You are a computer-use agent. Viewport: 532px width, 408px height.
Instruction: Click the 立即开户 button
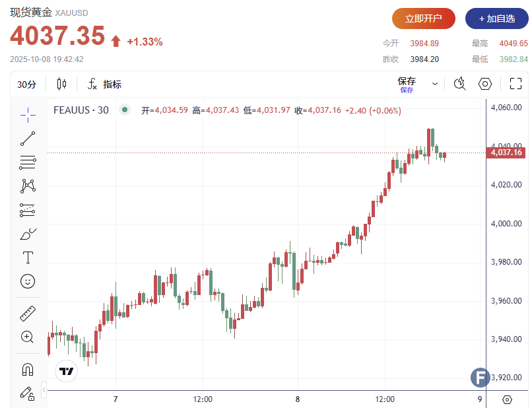coord(424,18)
